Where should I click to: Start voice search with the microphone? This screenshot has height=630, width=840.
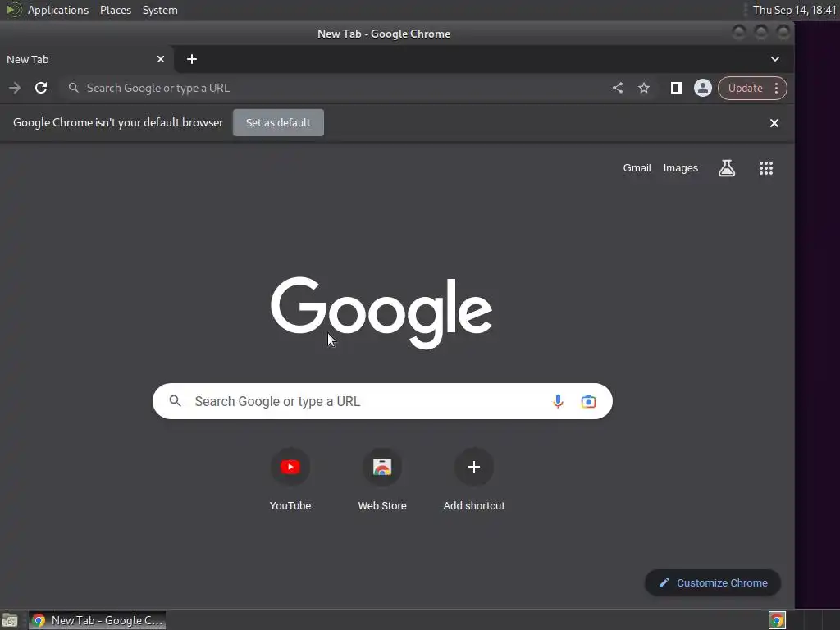558,401
